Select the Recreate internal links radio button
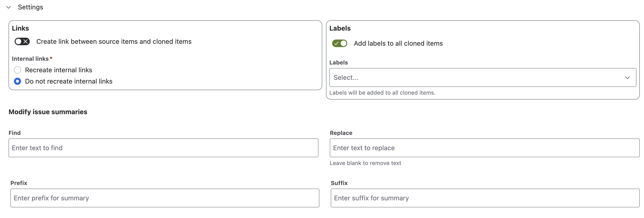 point(17,70)
